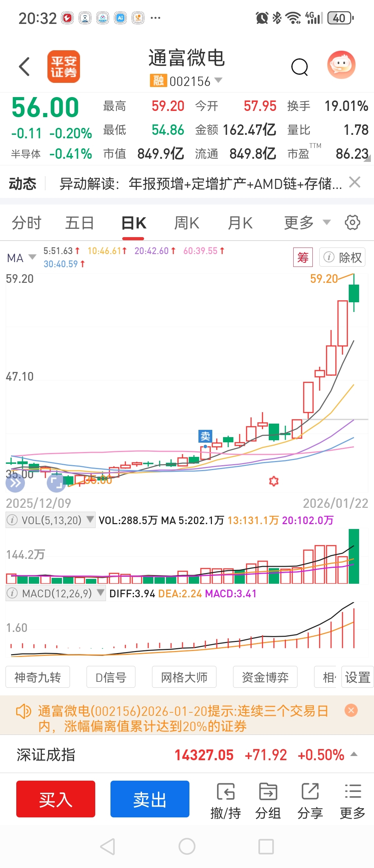
Task: Open indicator 设置 button
Action: (358, 677)
